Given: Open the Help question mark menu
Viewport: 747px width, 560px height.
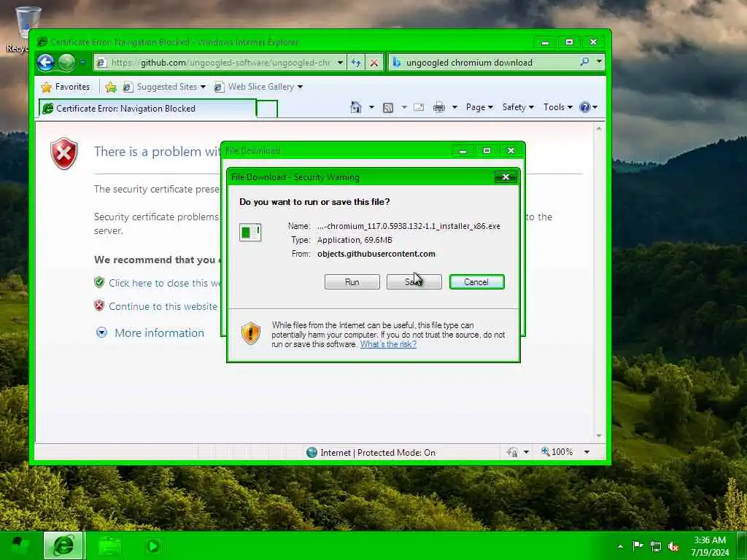Looking at the screenshot, I should click(x=589, y=107).
